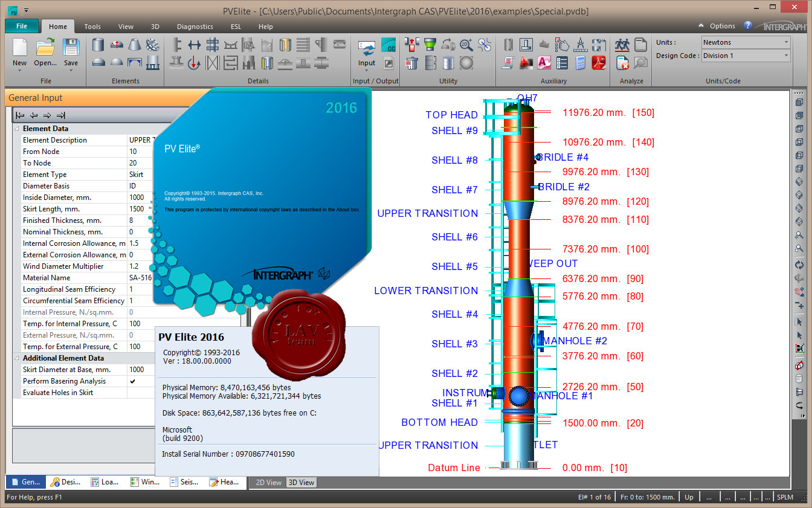The height and width of the screenshot is (508, 812).
Task: Click the Skirt Diameter at Base value field
Action: coord(141,370)
